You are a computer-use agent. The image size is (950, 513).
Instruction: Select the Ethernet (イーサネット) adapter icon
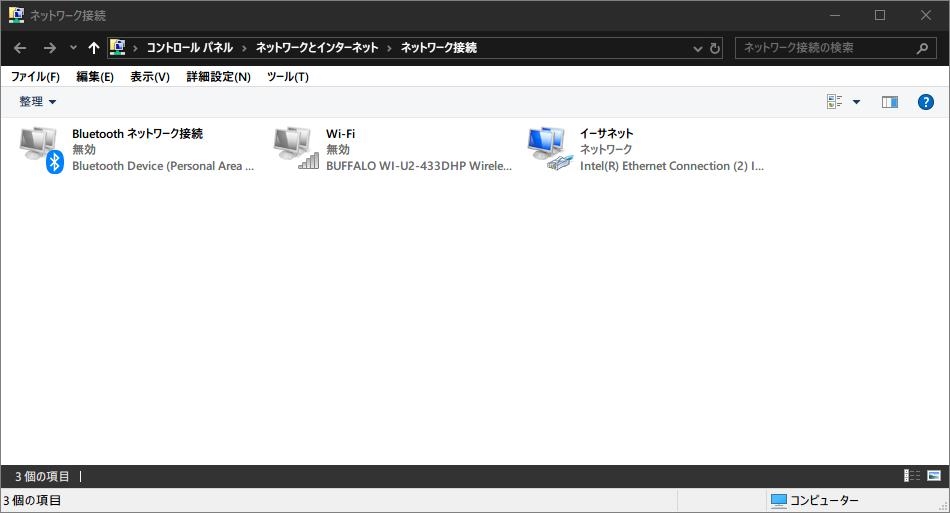point(550,148)
